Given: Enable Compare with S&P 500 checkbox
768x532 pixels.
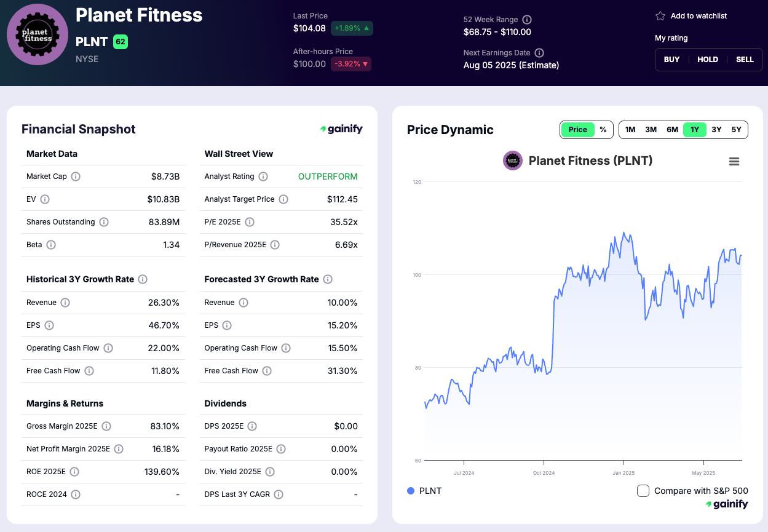Looking at the screenshot, I should tap(643, 491).
